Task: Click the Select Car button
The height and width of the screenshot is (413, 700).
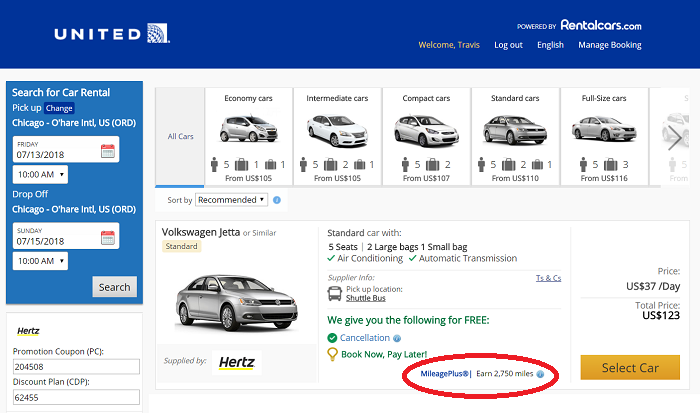Action: pyautogui.click(x=630, y=367)
